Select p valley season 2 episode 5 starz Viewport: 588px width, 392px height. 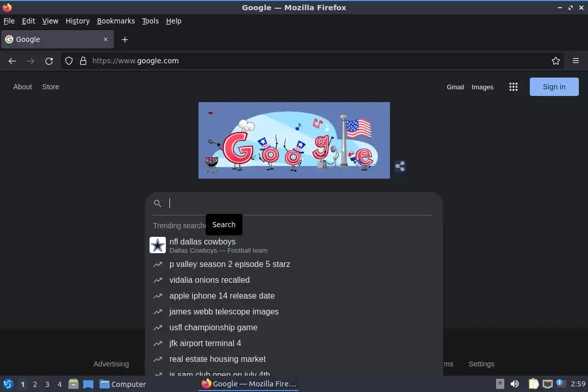(294, 264)
